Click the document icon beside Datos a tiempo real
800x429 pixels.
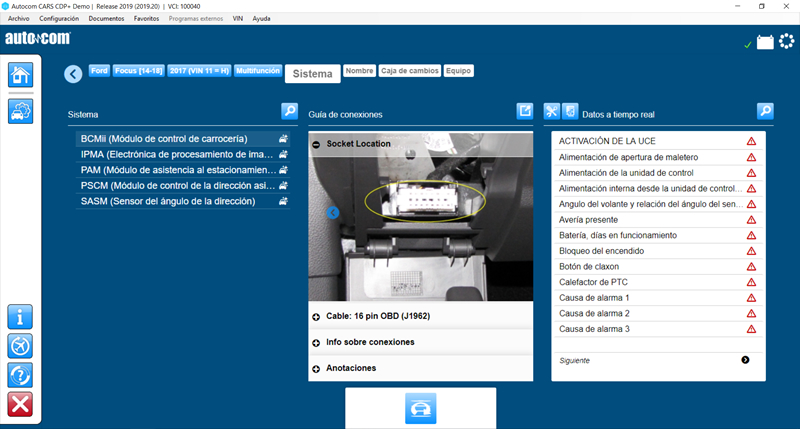point(570,111)
